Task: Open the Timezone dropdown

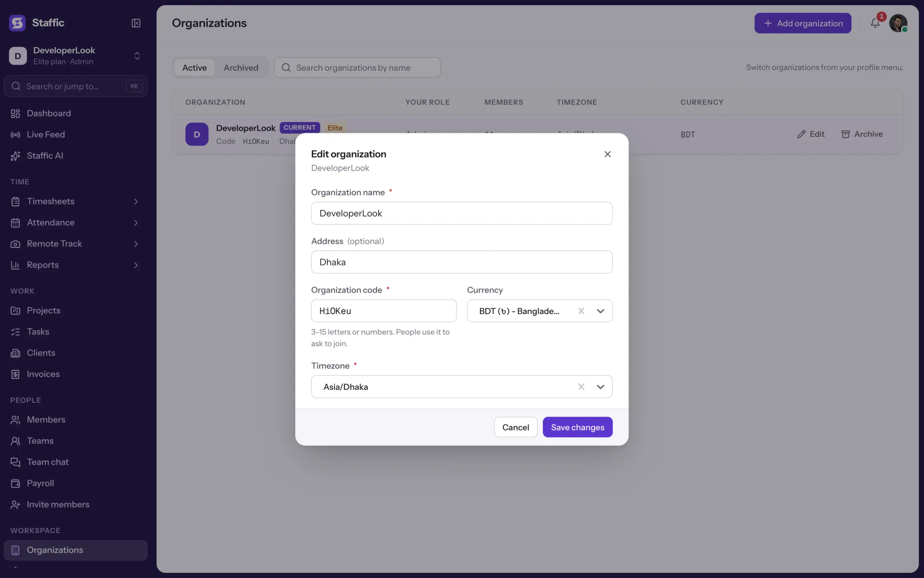Action: point(601,387)
